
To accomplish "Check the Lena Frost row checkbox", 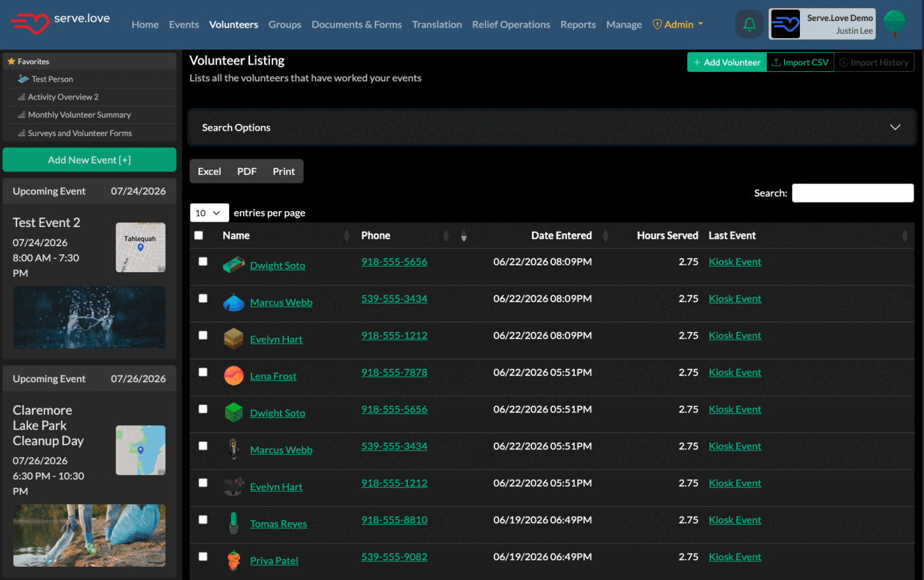I will pos(203,373).
